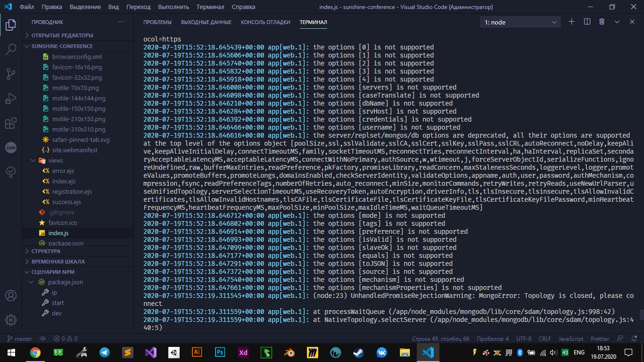The height and width of the screenshot is (362, 644).
Task: Open safari-pinned-tab.svg file
Action: (80, 140)
